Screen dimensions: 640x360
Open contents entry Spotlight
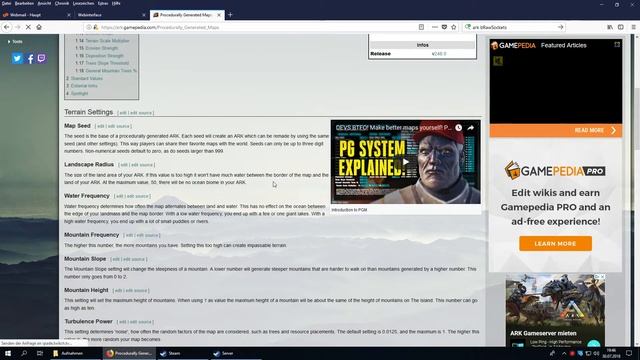pyautogui.click(x=80, y=93)
